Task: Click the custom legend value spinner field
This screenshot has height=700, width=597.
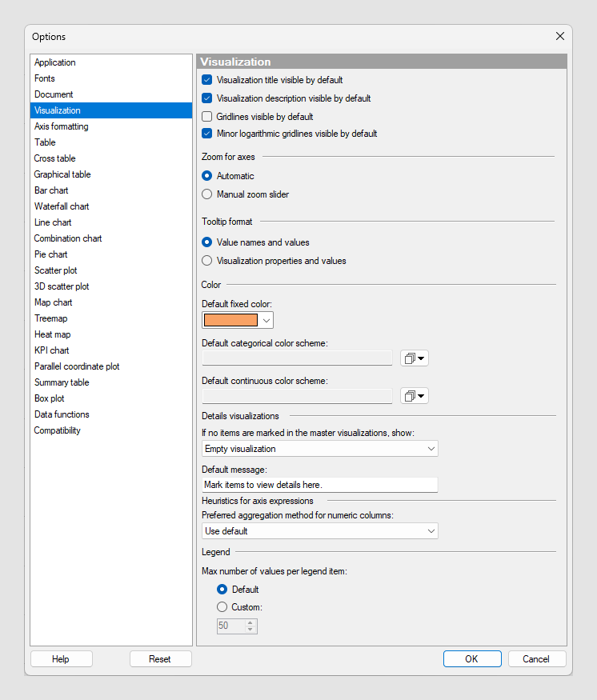Action: point(237,626)
